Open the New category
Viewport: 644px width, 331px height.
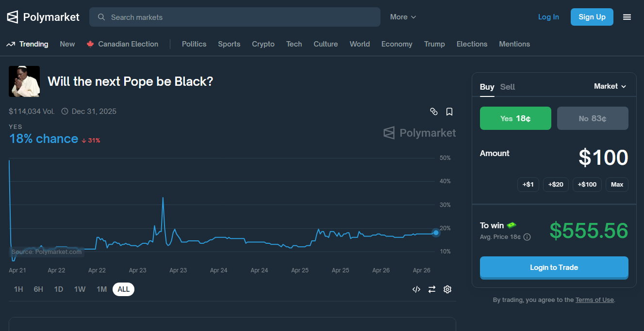pos(67,44)
